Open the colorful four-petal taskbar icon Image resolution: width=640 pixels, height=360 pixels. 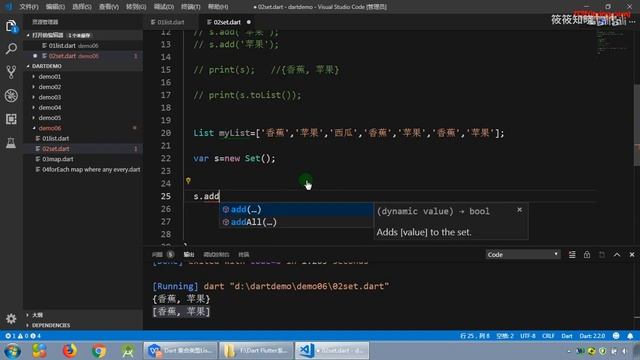coord(39,351)
